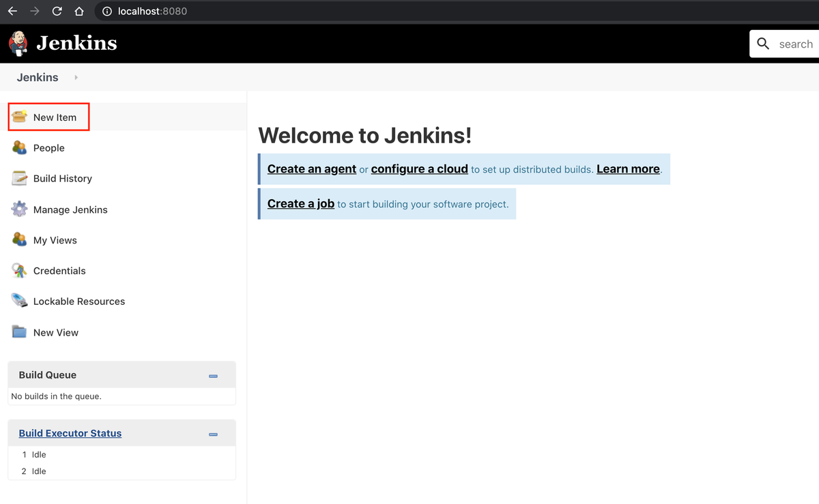
Task: Open My Views link
Action: [55, 240]
